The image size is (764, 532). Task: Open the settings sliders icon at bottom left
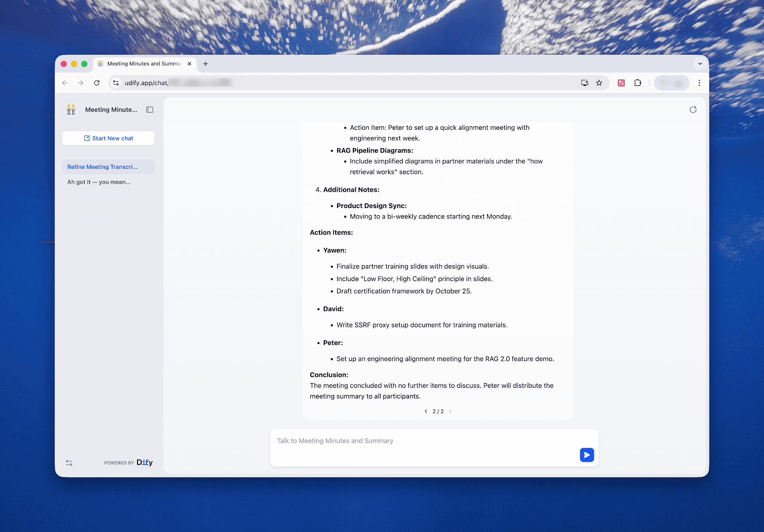pyautogui.click(x=69, y=463)
